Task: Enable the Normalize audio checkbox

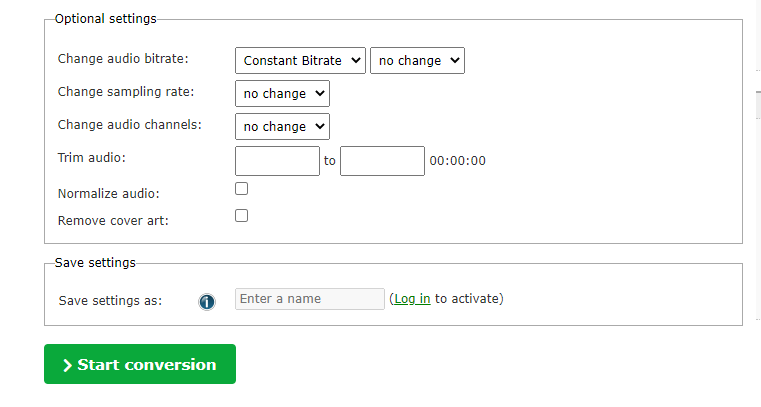Action: [x=241, y=188]
